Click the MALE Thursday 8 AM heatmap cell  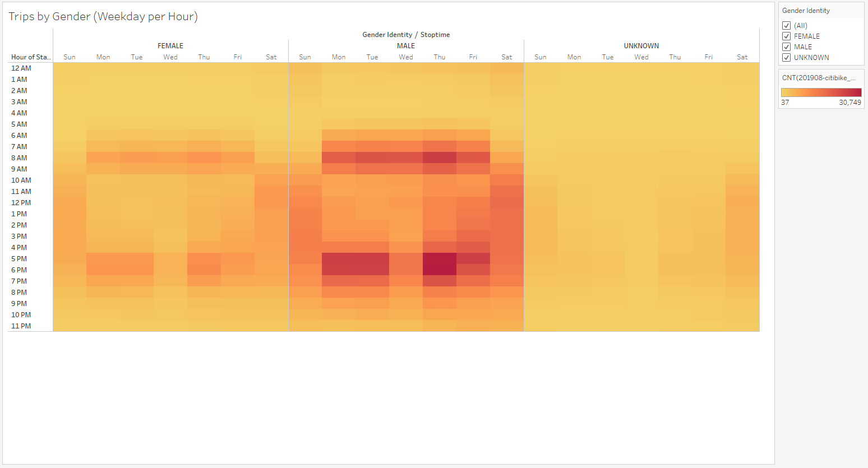coord(440,157)
